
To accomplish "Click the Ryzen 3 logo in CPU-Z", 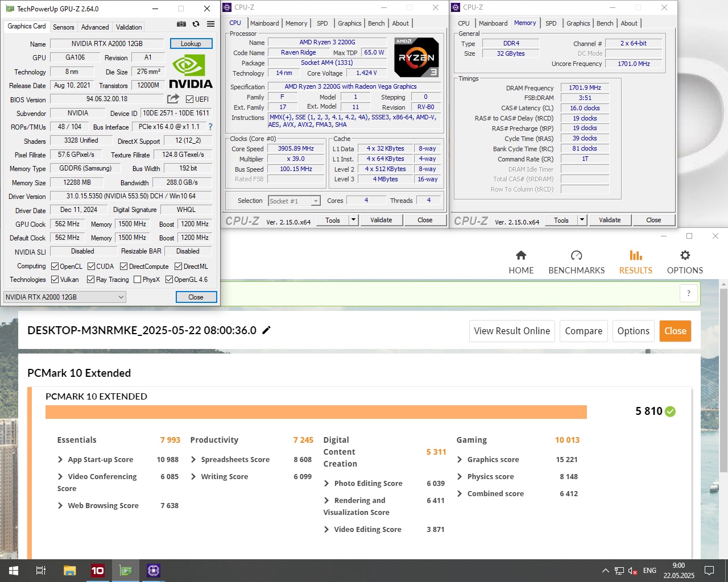I will tap(416, 57).
